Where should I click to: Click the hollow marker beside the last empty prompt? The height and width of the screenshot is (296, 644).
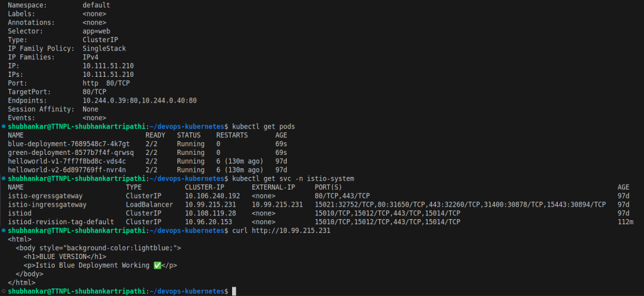pos(4,292)
